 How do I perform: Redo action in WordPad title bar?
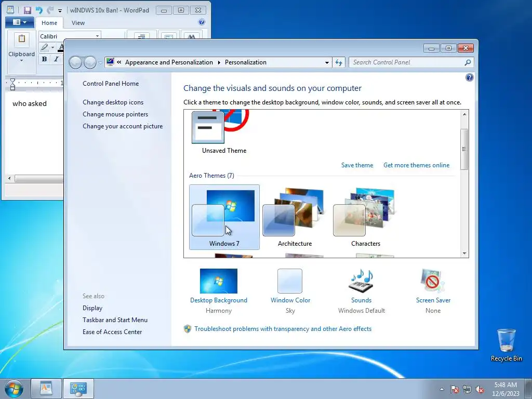tap(50, 10)
